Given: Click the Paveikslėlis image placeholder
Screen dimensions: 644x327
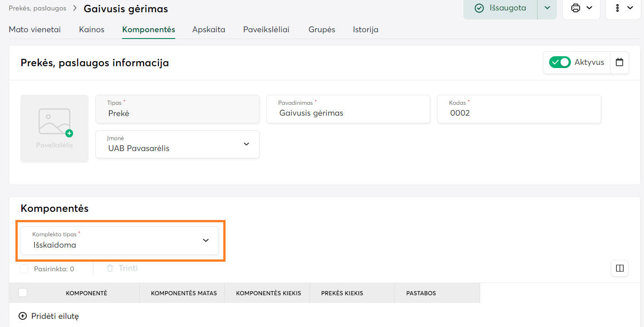Looking at the screenshot, I should pos(54,129).
